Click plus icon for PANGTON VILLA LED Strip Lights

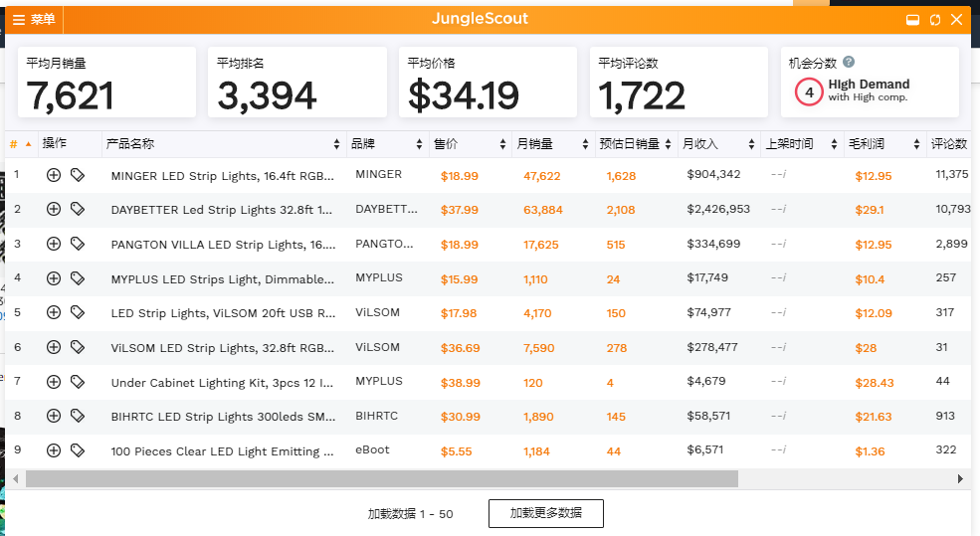coord(54,244)
